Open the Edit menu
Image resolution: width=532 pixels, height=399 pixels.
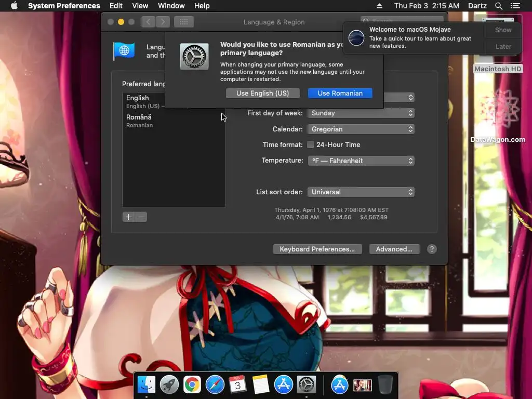pos(116,6)
